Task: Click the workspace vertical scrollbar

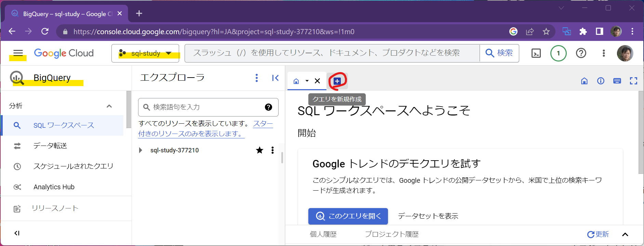Action: click(x=641, y=133)
